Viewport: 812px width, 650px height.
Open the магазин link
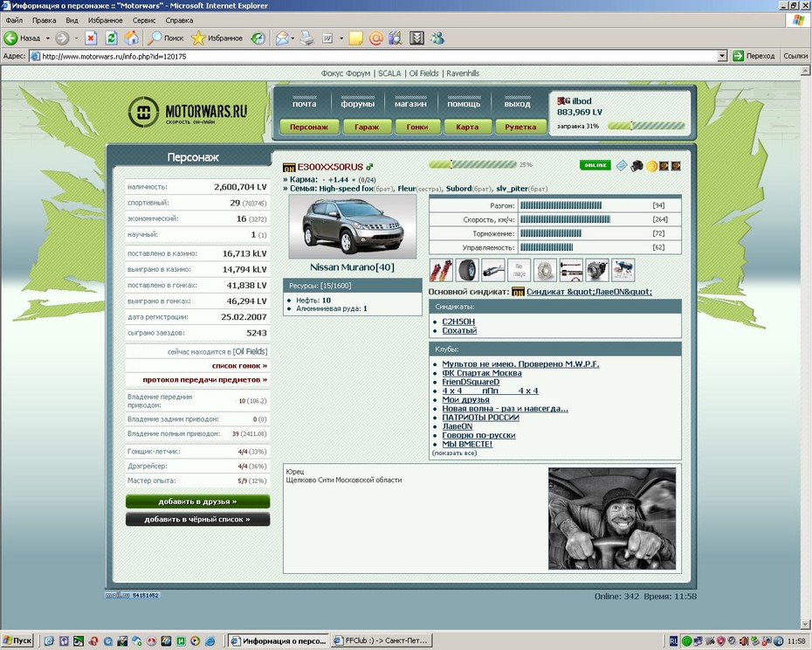tap(410, 104)
